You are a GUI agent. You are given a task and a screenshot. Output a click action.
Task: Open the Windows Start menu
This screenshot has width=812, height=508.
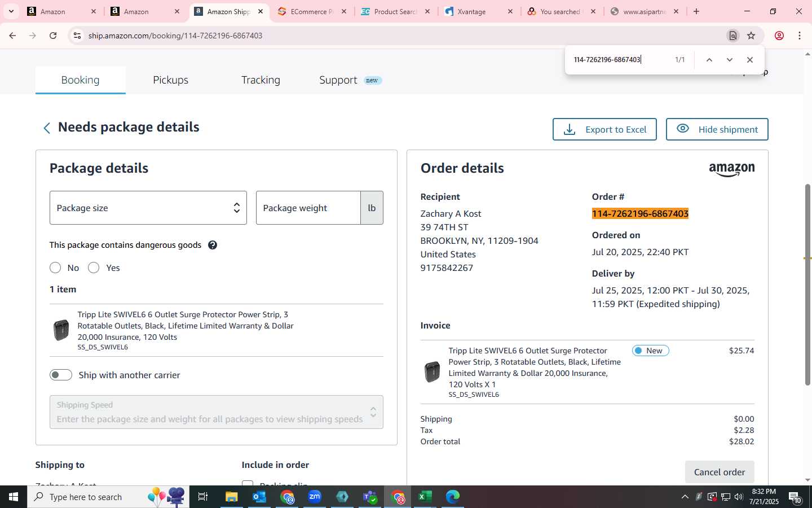pyautogui.click(x=14, y=497)
